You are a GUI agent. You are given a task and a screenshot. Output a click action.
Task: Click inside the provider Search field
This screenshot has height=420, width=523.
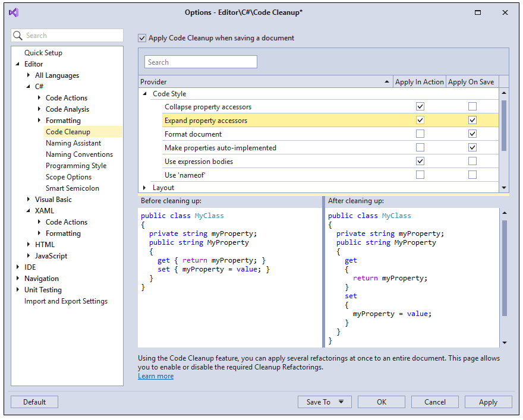click(x=200, y=61)
